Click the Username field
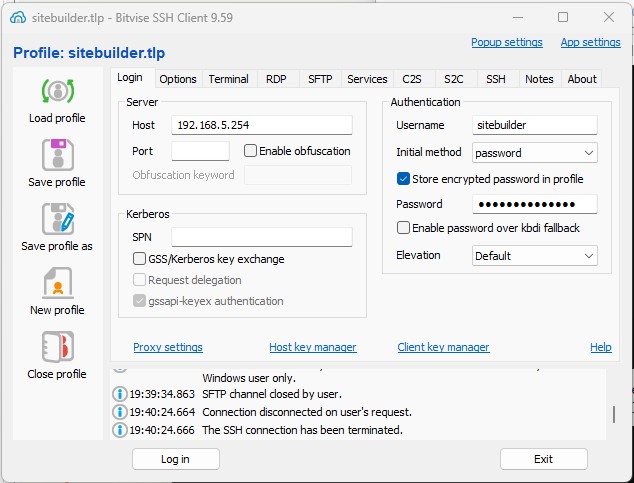 coord(535,125)
